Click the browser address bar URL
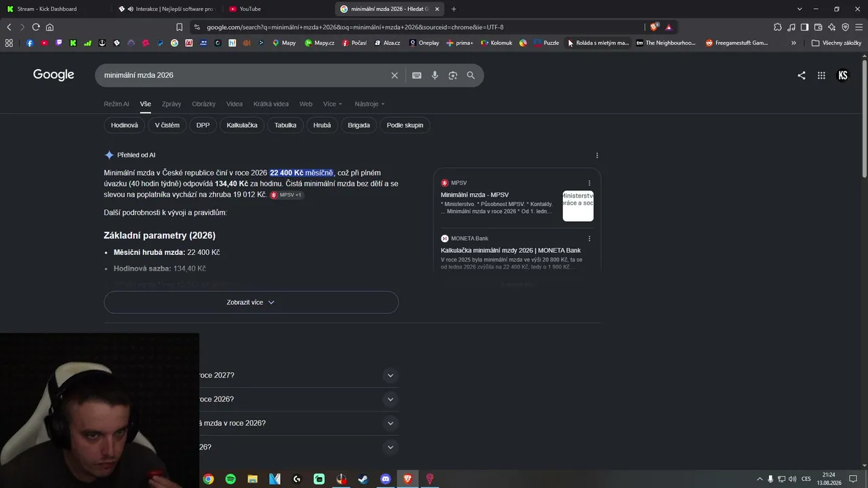868x488 pixels. click(355, 27)
